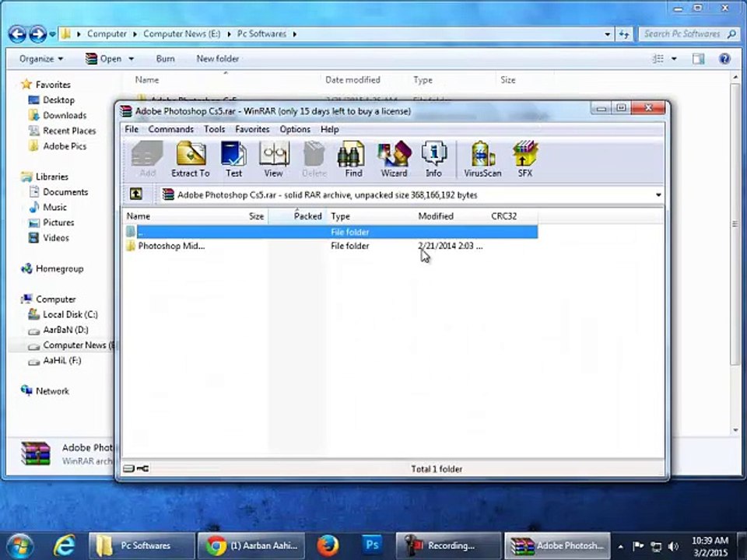Expand the Open button dropdown arrow in Explorer

131,58
